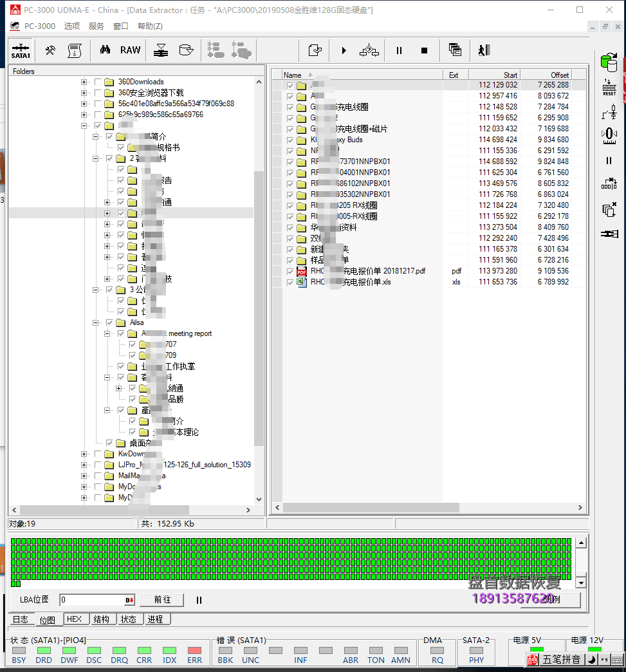Screen dimensions: 626x672
Task: Open the PC-3000 menu
Action: tap(39, 26)
